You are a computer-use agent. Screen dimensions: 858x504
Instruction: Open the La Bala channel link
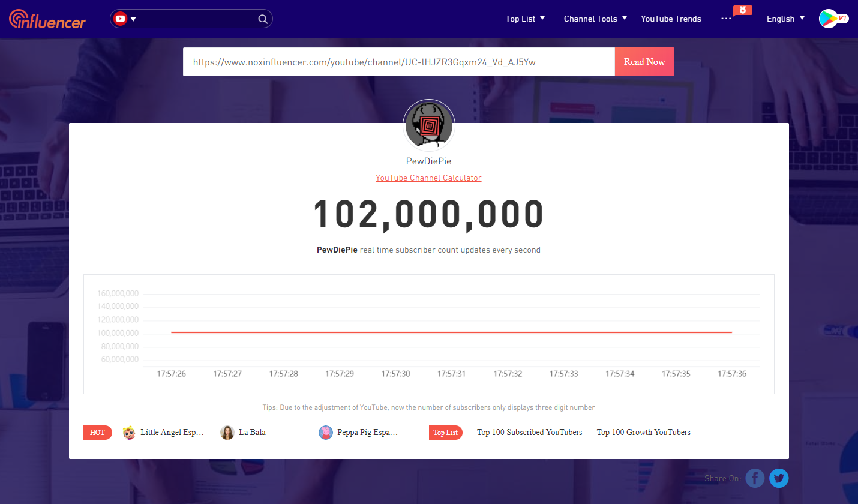(x=252, y=432)
